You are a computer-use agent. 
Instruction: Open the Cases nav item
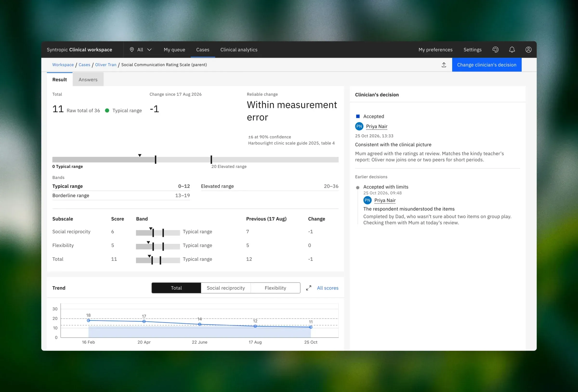coord(203,50)
